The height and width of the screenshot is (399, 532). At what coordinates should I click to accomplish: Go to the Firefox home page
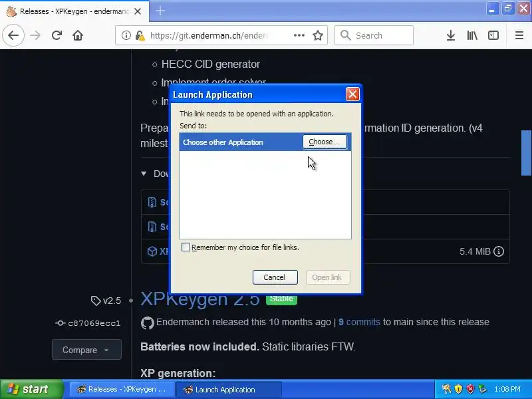(x=78, y=35)
